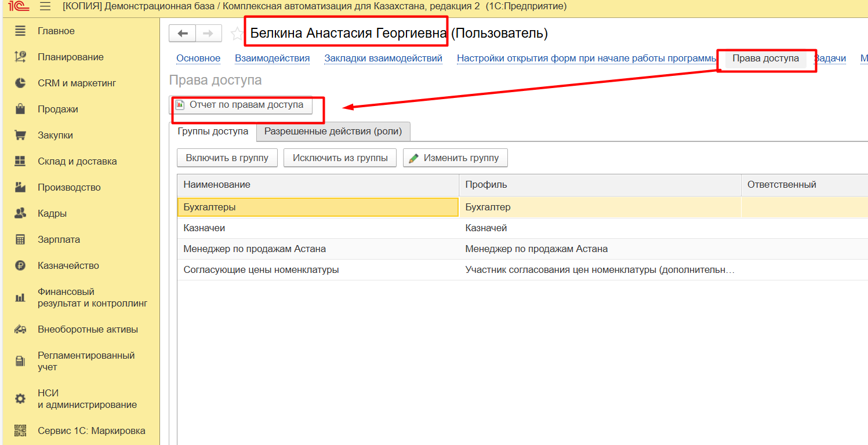
Task: Switch to Разрешенные действия (роли) tab
Action: (333, 131)
